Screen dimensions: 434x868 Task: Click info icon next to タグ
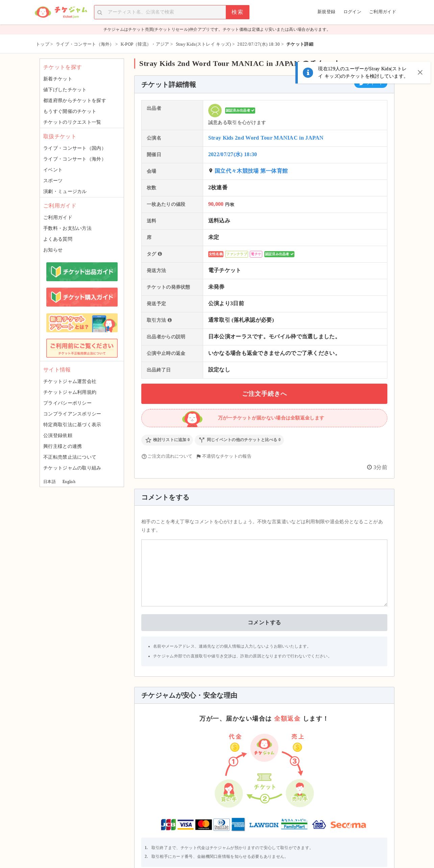(160, 254)
